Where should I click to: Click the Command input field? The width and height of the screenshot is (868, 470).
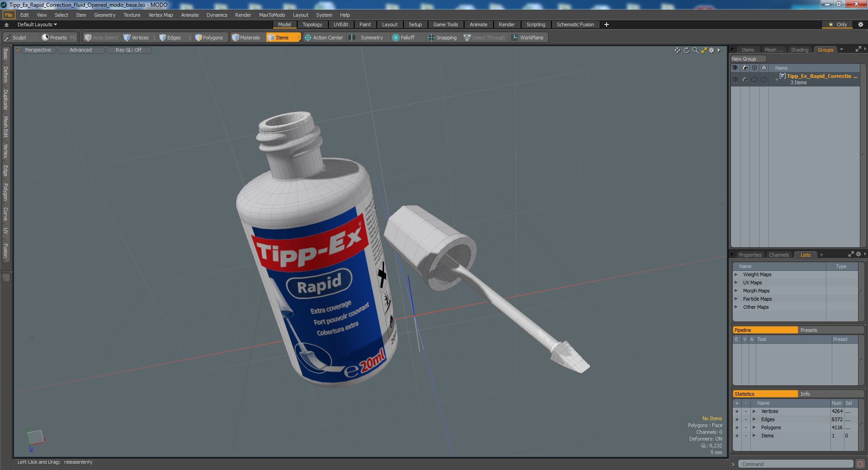click(x=796, y=464)
